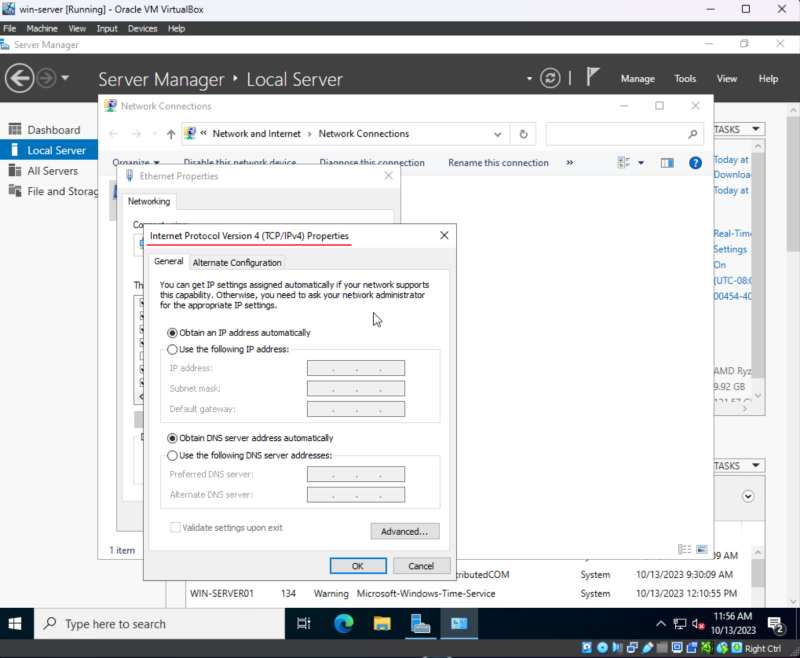Click OK in the IPv4 Properties dialog

pos(357,565)
